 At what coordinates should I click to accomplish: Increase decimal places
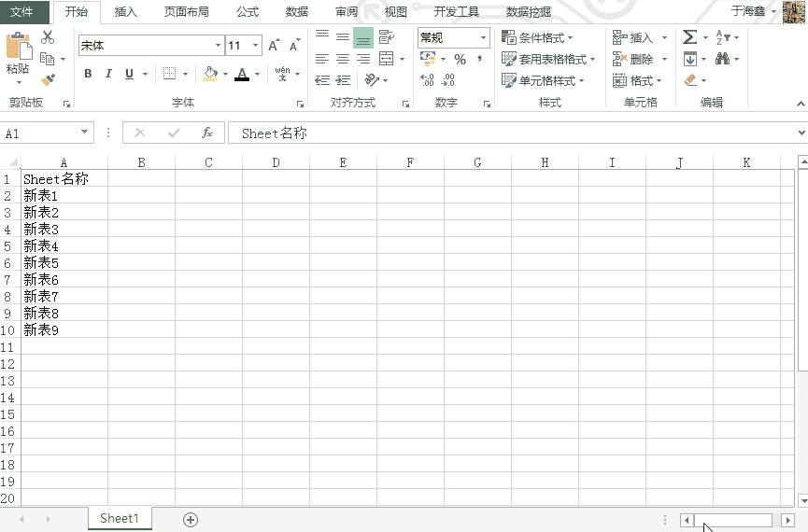click(427, 80)
